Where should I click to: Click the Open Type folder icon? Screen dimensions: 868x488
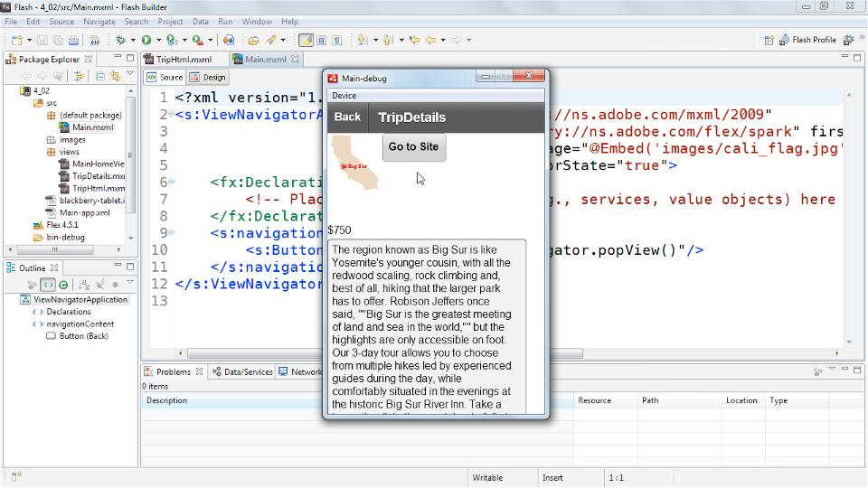(x=253, y=40)
